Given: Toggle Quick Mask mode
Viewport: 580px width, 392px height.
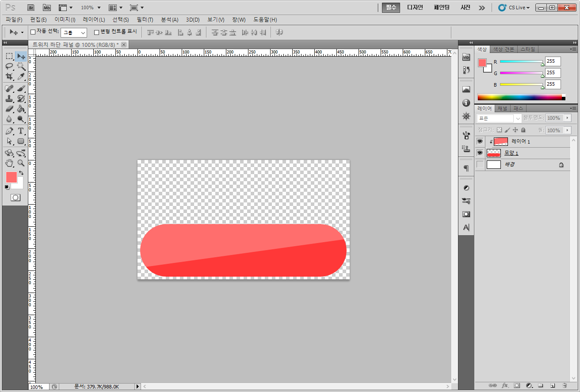Looking at the screenshot, I should (x=15, y=197).
